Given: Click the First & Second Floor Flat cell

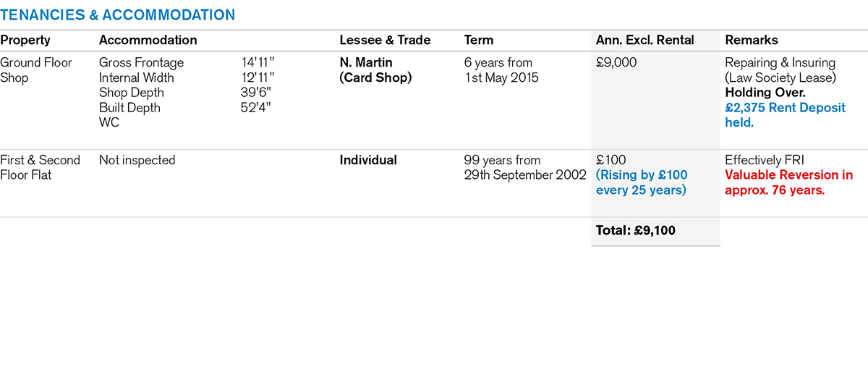Looking at the screenshot, I should 40,167.
